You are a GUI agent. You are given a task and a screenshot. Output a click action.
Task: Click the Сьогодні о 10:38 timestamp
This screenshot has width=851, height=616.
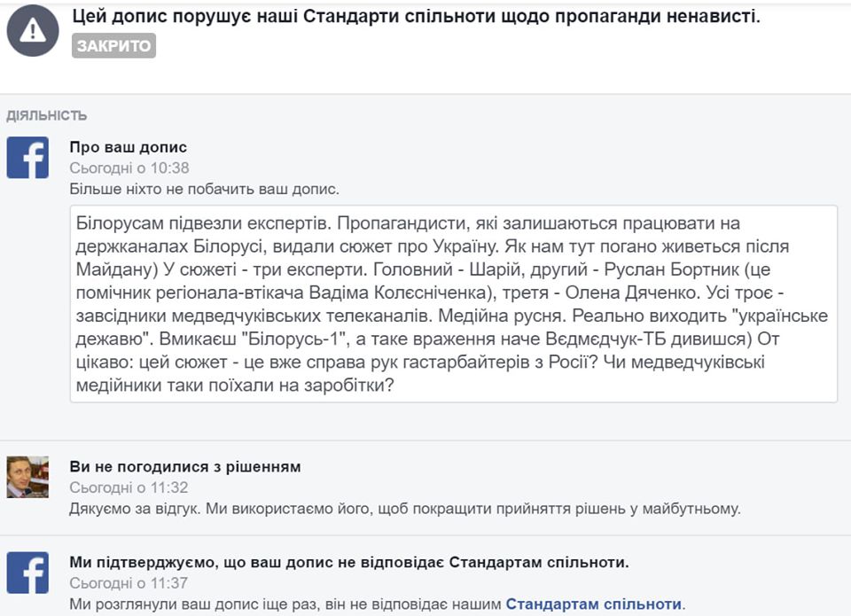click(129, 168)
